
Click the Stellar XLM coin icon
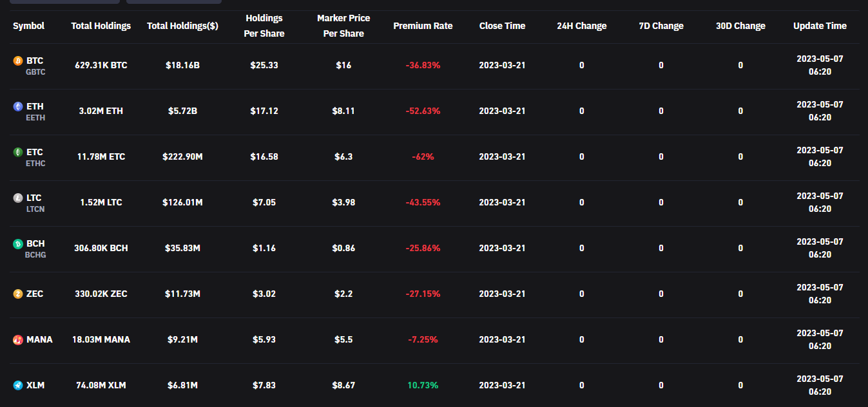point(18,385)
